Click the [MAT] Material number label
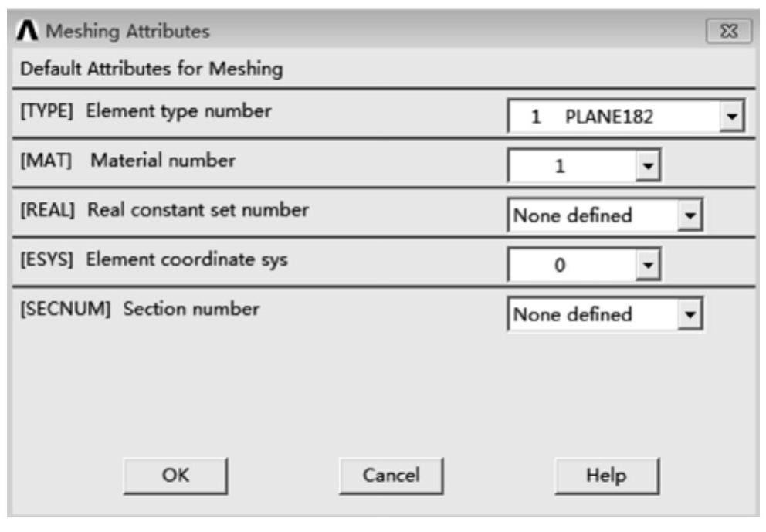766x532 pixels. coord(128,161)
